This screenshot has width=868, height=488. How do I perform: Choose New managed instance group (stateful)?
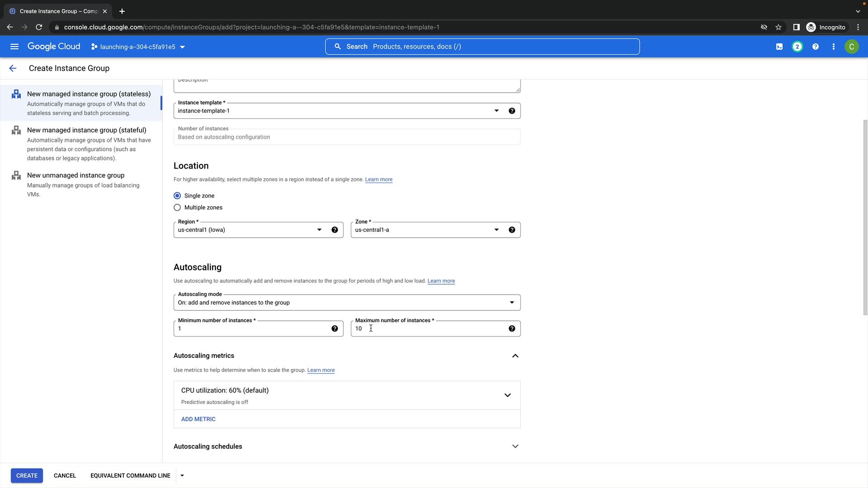86,130
